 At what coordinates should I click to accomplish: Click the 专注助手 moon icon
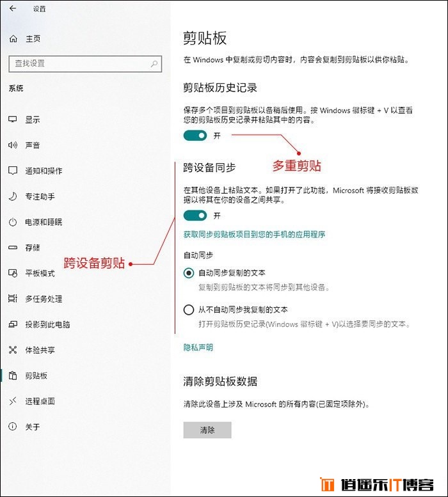13,196
